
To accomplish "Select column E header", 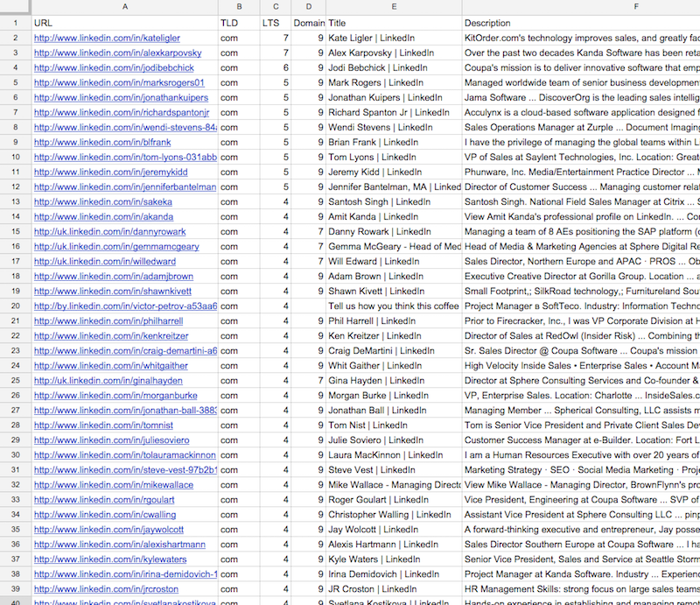I will point(395,7).
